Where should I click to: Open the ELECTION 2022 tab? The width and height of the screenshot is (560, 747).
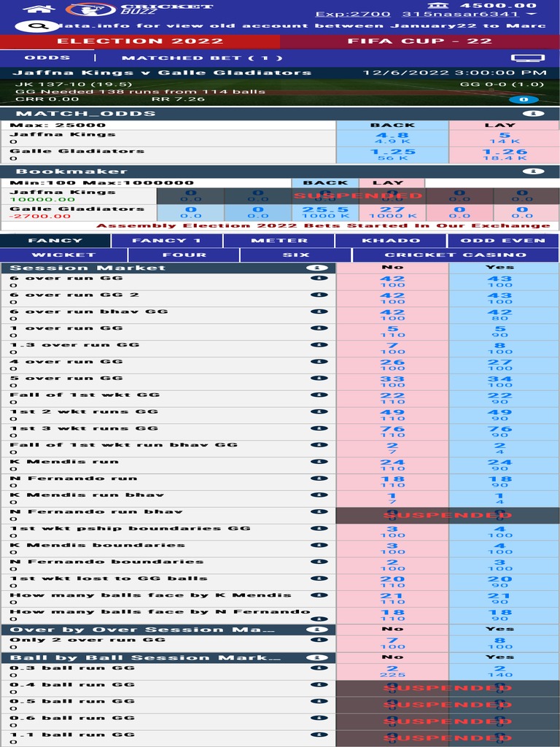pos(140,42)
